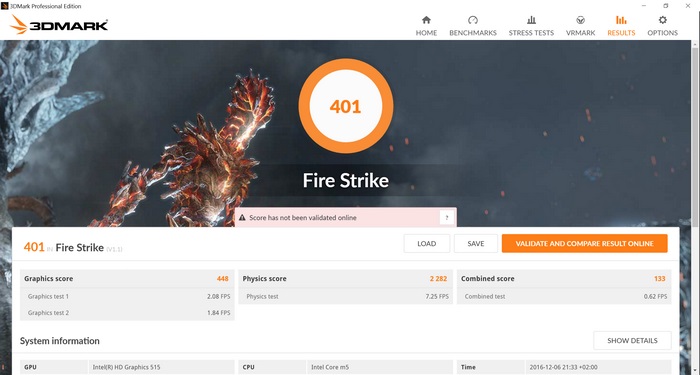
Task: Click Graphics score value 448
Action: click(x=222, y=279)
